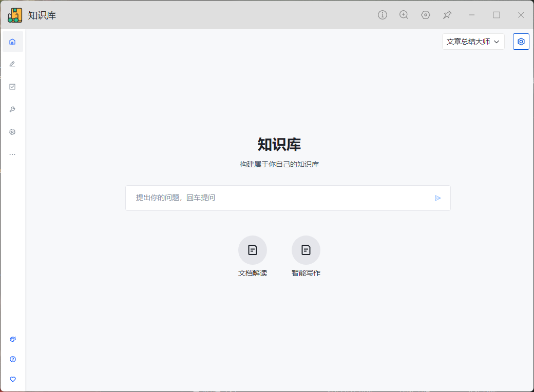Open the pencil edit section in sidebar
The height and width of the screenshot is (392, 534).
[13, 64]
